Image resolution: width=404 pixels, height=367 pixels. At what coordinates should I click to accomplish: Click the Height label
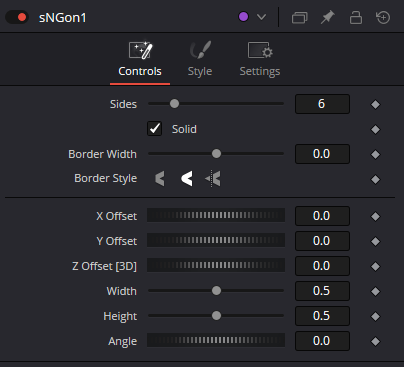pos(120,317)
